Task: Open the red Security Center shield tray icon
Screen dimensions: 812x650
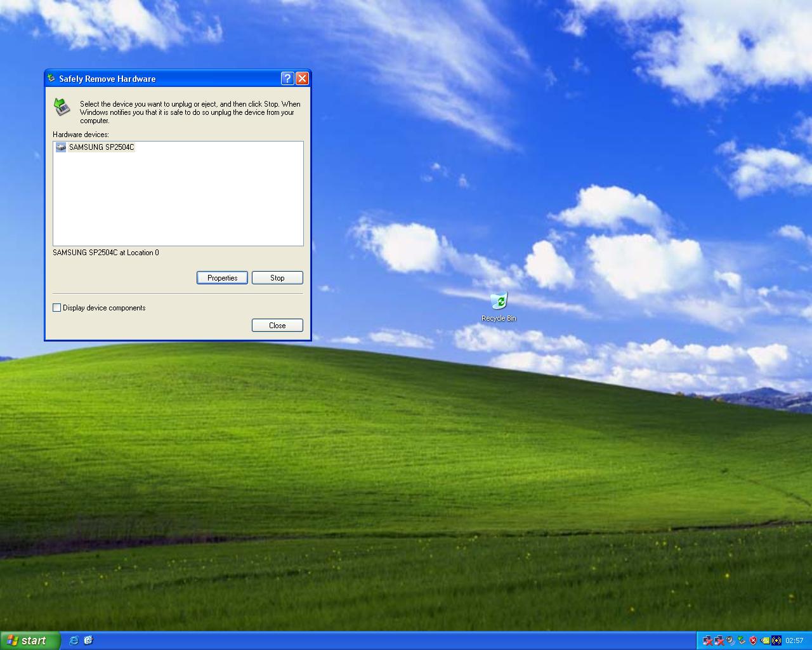Action: (x=753, y=640)
